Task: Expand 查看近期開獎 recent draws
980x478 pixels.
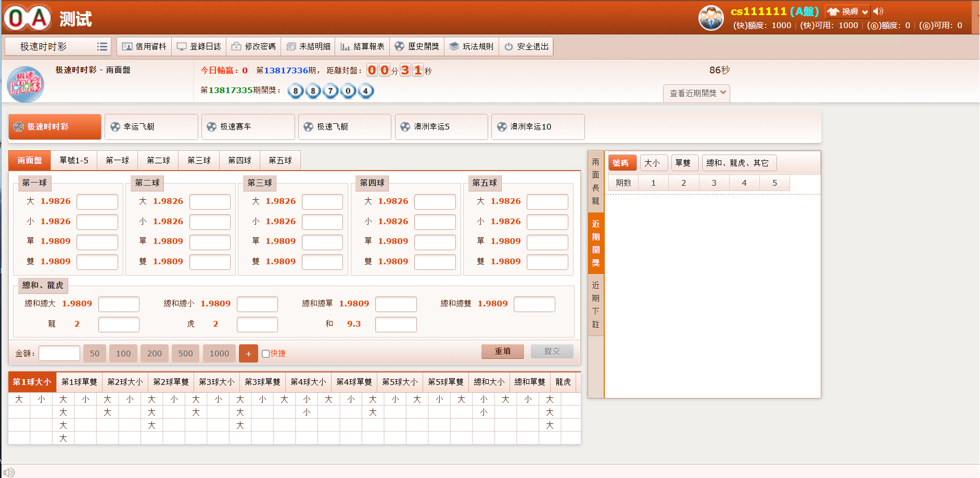Action: tap(697, 93)
